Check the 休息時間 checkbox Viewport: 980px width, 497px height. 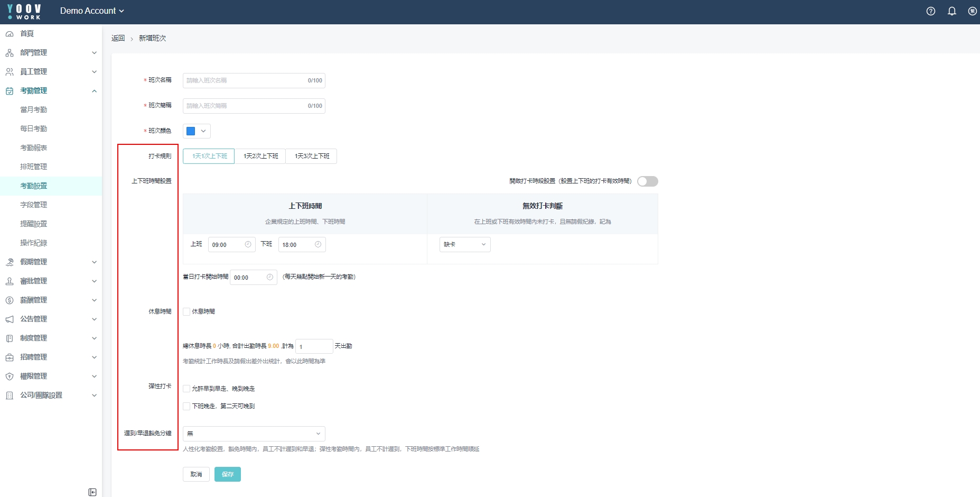[x=186, y=312]
